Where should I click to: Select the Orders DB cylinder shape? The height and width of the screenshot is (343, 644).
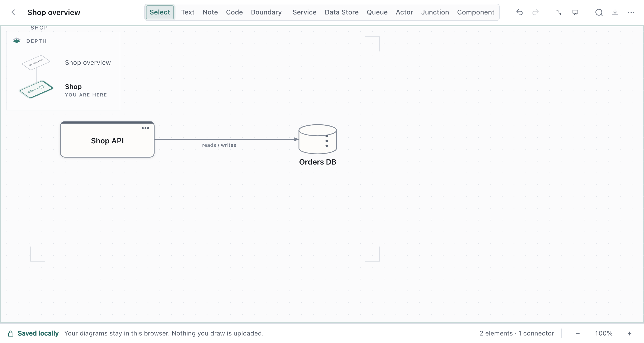click(318, 139)
